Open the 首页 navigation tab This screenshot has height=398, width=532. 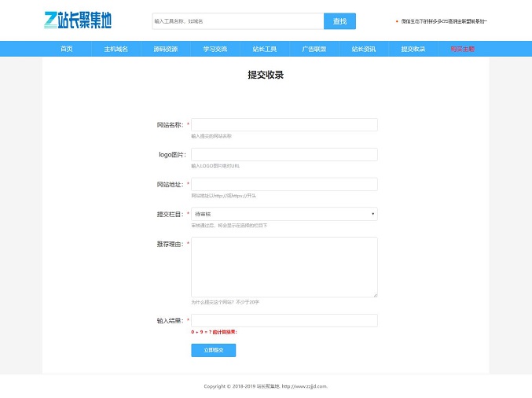coord(67,49)
